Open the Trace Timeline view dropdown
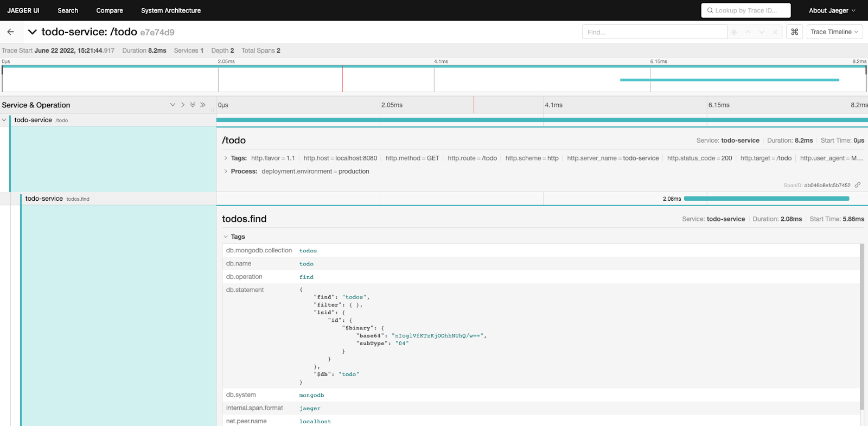This screenshot has width=868, height=426. (834, 32)
